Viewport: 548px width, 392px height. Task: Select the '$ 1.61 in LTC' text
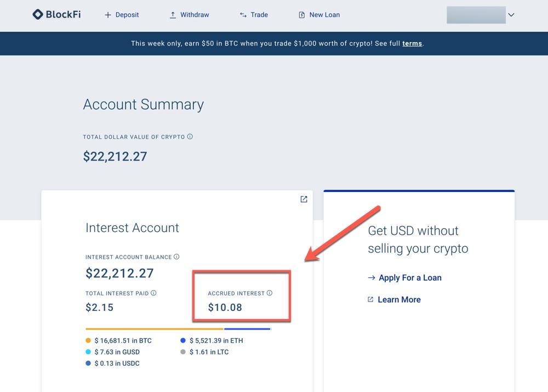pos(209,352)
